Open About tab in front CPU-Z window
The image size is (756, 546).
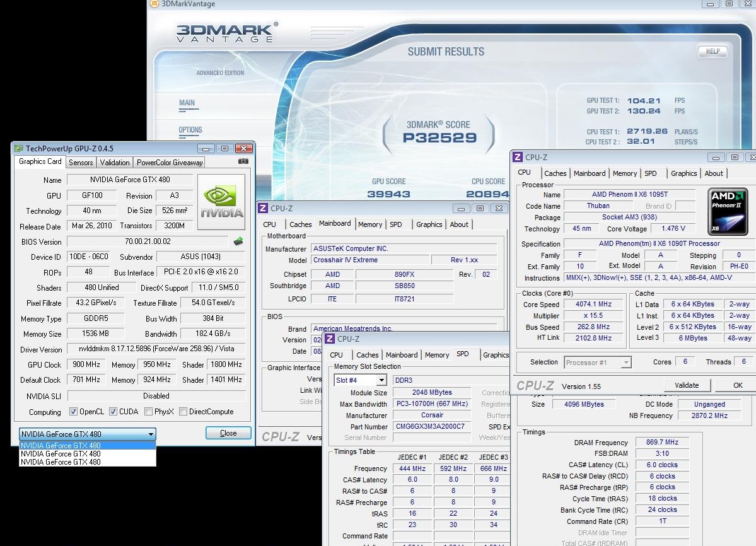[714, 173]
